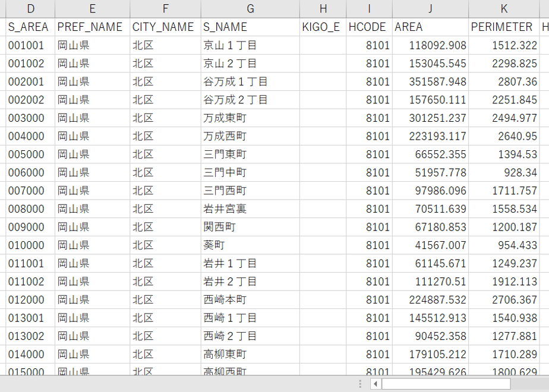Select the KIGO_E header cell
549x392 pixels.
(323, 27)
